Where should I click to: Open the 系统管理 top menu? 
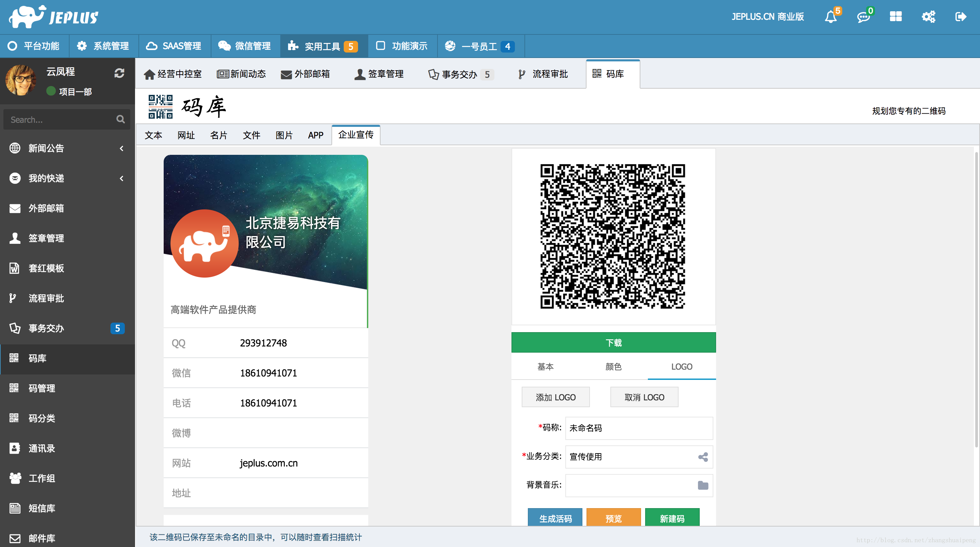tap(103, 46)
